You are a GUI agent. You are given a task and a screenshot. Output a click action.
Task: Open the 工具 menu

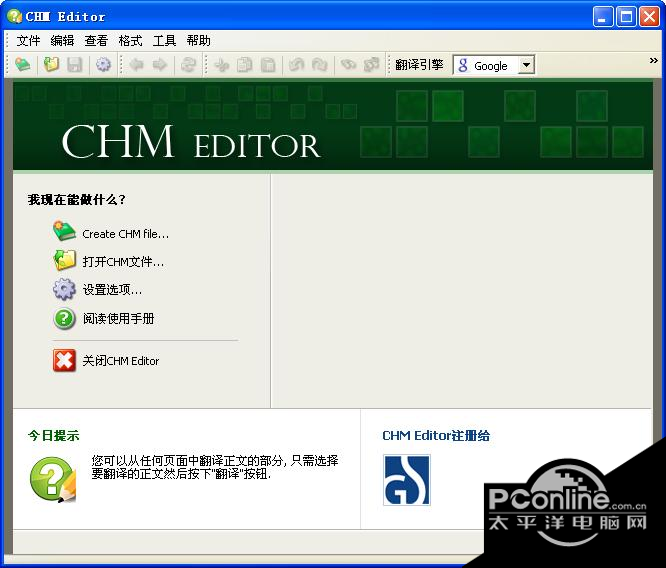[x=164, y=41]
